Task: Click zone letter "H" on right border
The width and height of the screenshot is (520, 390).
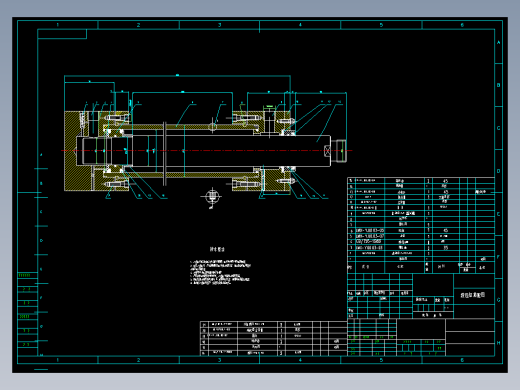Action: 499,343
